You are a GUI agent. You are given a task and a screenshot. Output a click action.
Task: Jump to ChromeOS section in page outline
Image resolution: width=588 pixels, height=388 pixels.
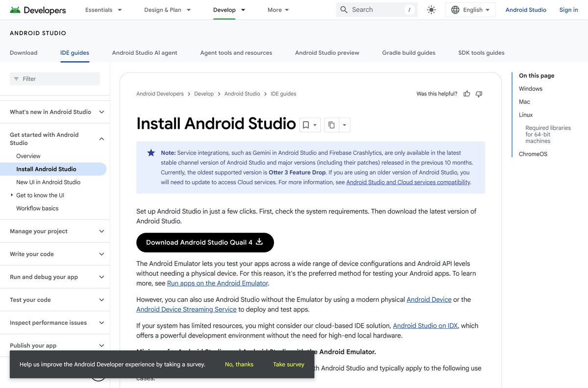pyautogui.click(x=533, y=154)
